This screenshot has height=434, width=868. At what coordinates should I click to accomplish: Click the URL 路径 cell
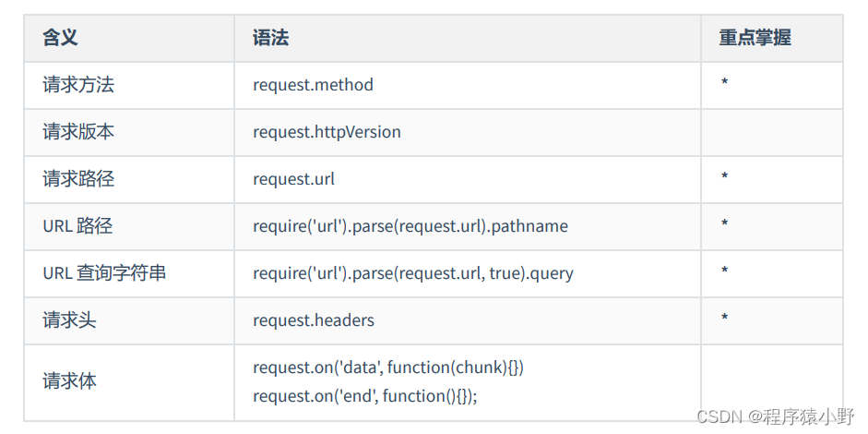point(77,226)
